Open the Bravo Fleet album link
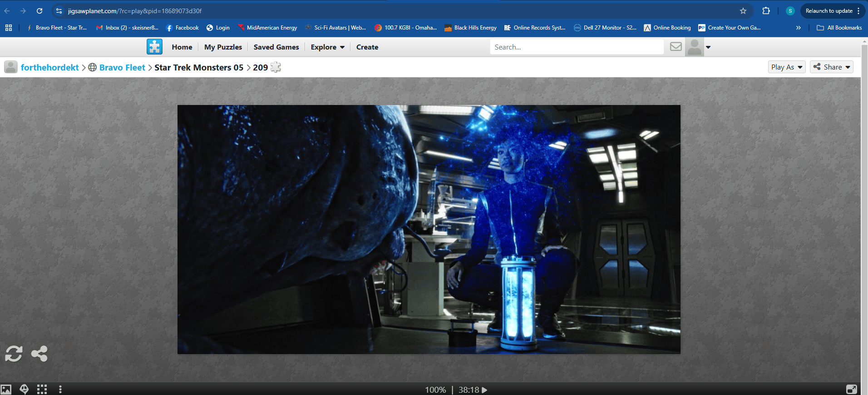Viewport: 868px width, 395px height. pyautogui.click(x=122, y=67)
